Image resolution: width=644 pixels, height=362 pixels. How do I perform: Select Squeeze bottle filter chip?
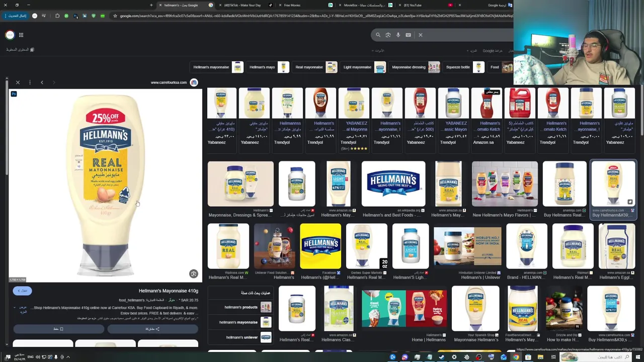coord(464,67)
